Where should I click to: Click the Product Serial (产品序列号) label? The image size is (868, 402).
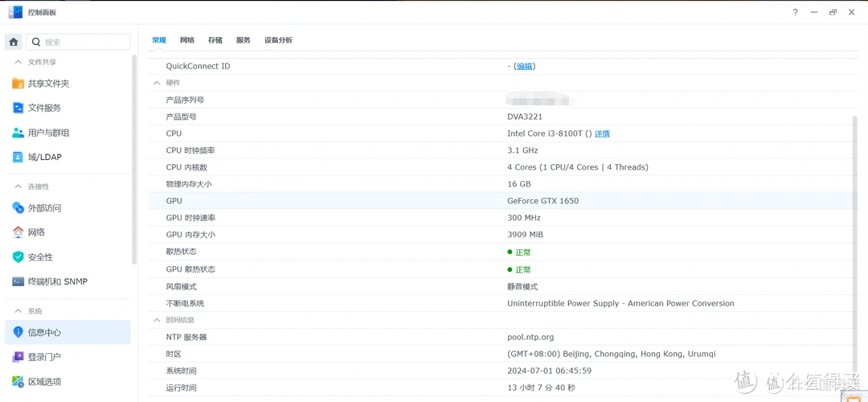pyautogui.click(x=185, y=100)
